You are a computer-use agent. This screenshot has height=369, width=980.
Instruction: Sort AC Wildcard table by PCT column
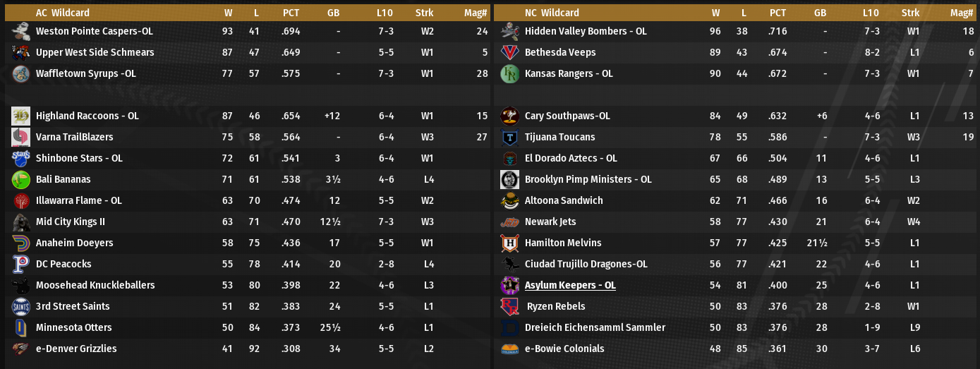(291, 13)
